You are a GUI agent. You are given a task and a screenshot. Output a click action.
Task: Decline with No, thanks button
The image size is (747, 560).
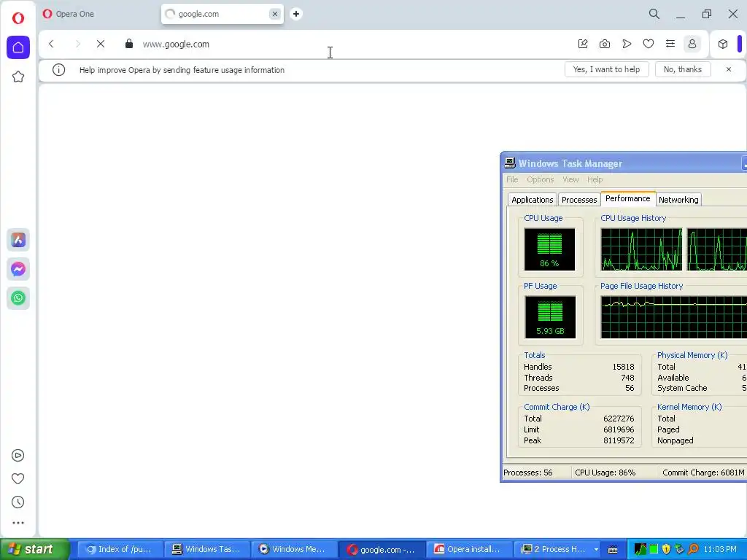tap(683, 69)
